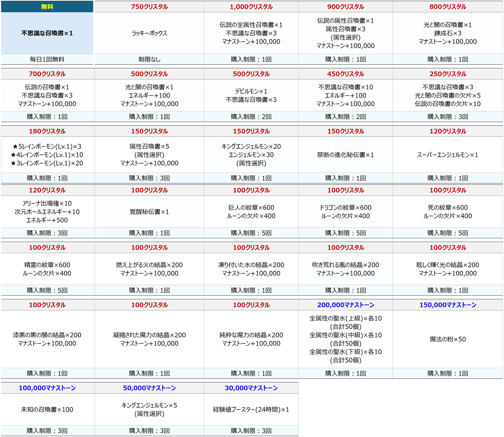Select the 不思議な召喚書×1 free item
504x437 pixels.
click(x=47, y=33)
